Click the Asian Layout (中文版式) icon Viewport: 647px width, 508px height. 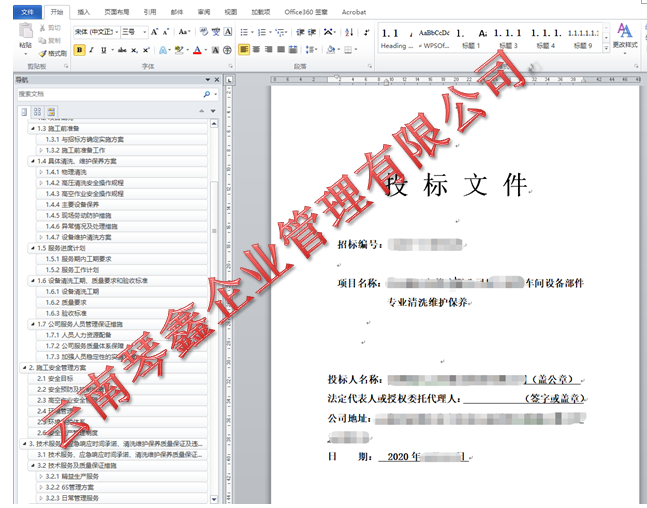tap(328, 32)
